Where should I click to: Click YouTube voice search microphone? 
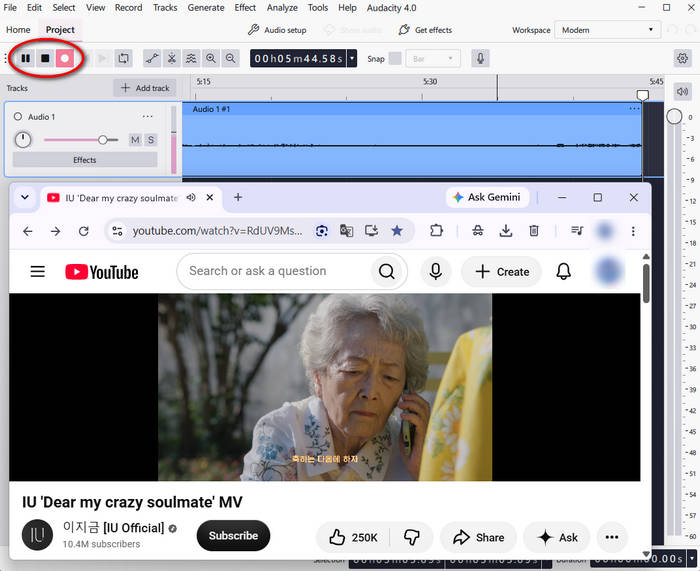[x=436, y=271]
